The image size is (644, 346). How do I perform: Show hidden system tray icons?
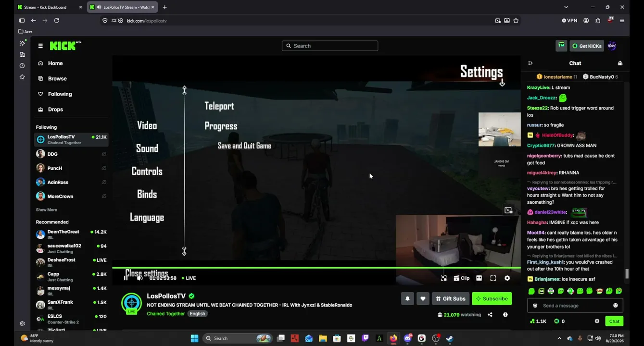559,338
